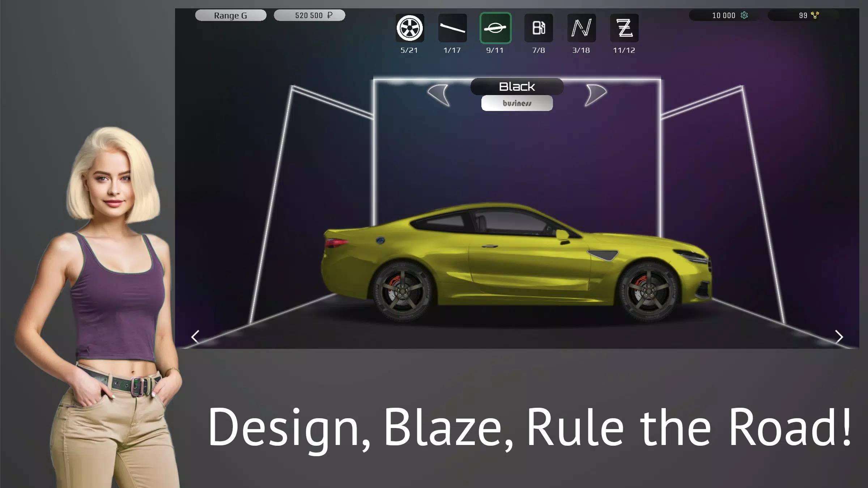Navigate to previous car color with left arrow
This screenshot has height=488, width=868.
coord(439,92)
